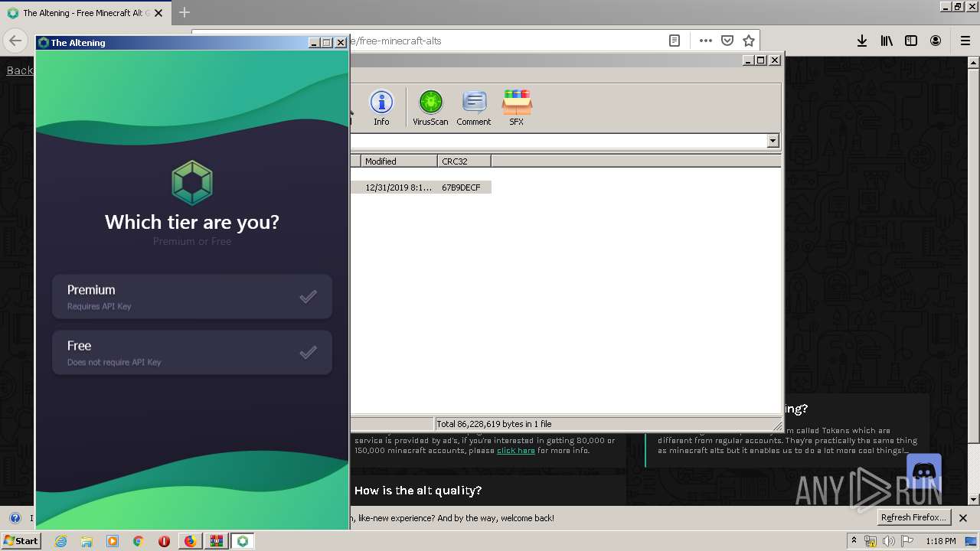Launch Internet Explorer from taskbar
Image resolution: width=980 pixels, height=551 pixels.
point(60,541)
